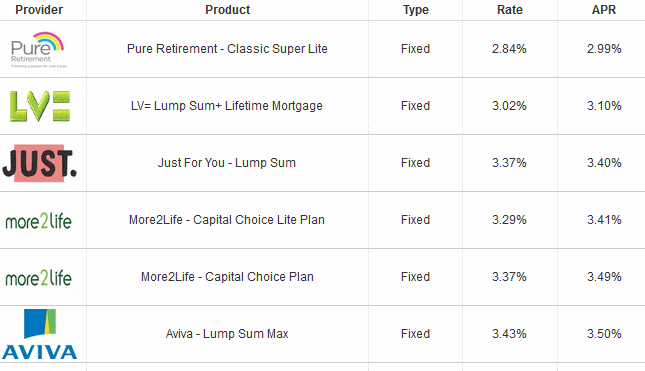
Task: Sort by the Product column header
Action: 227,10
